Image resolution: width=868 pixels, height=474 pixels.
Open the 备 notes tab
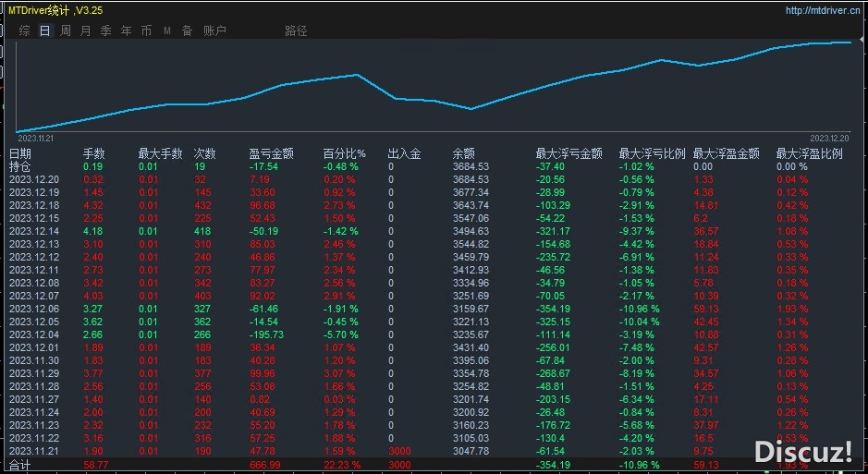point(187,31)
